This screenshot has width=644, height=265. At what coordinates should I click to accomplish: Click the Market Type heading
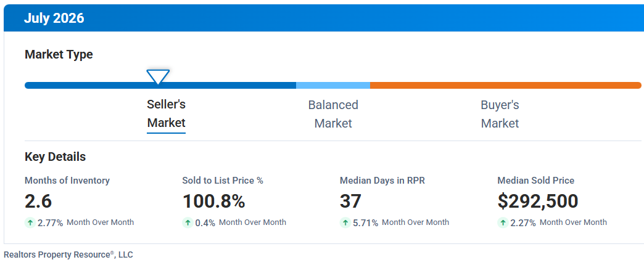pos(59,55)
